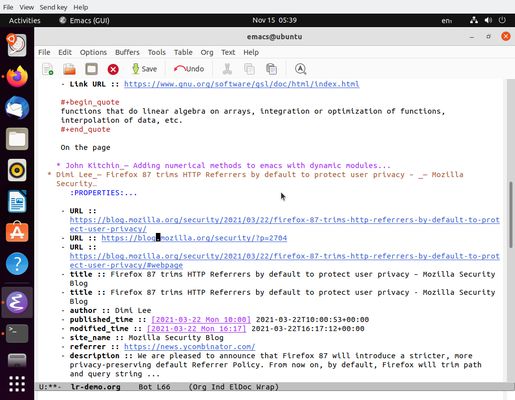Image resolution: width=515 pixels, height=400 pixels.
Task: Open the Options menu
Action: [x=93, y=52]
